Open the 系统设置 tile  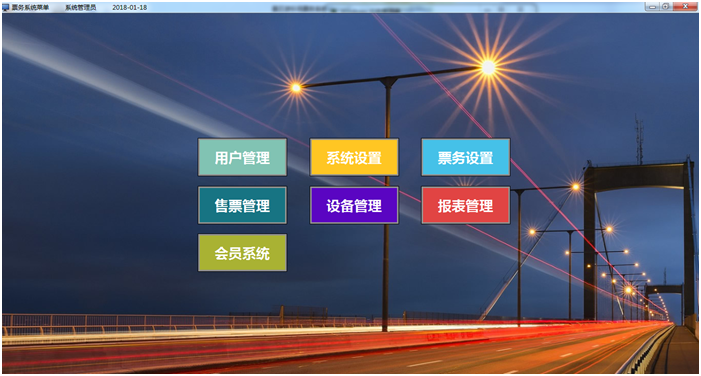click(354, 157)
